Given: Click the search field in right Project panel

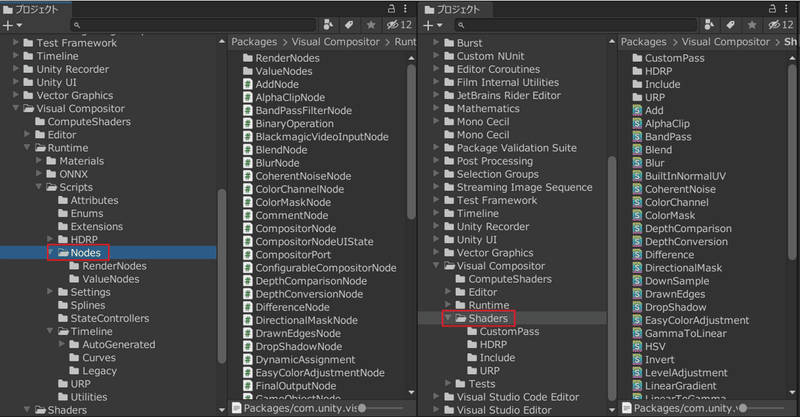Looking at the screenshot, I should [x=576, y=24].
